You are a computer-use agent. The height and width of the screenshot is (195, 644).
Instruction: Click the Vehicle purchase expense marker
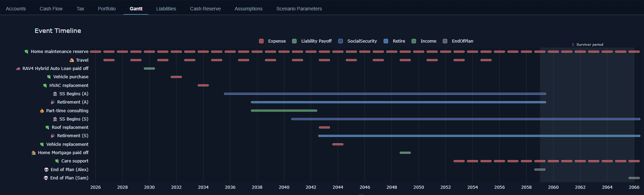coord(176,77)
